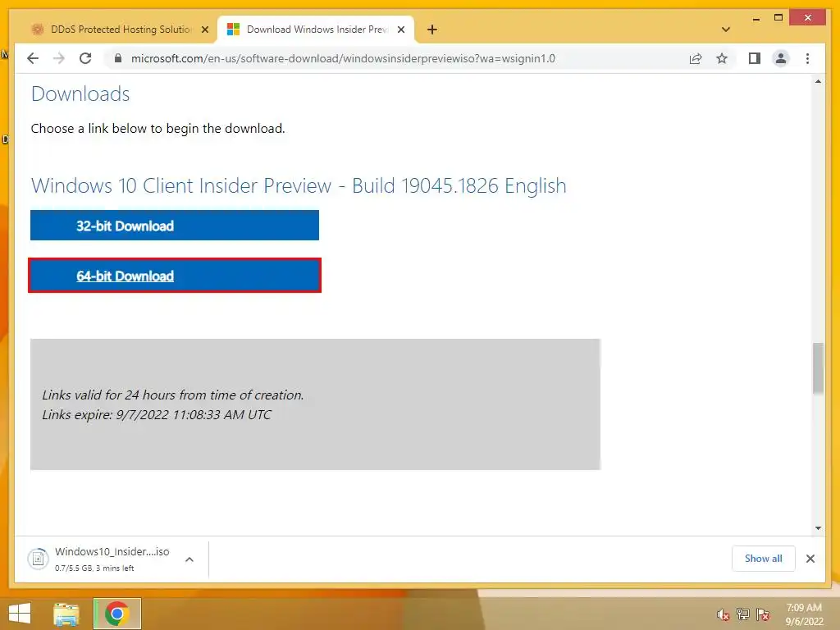Open Chrome's three-dot menu
The image size is (840, 630).
pos(807,58)
